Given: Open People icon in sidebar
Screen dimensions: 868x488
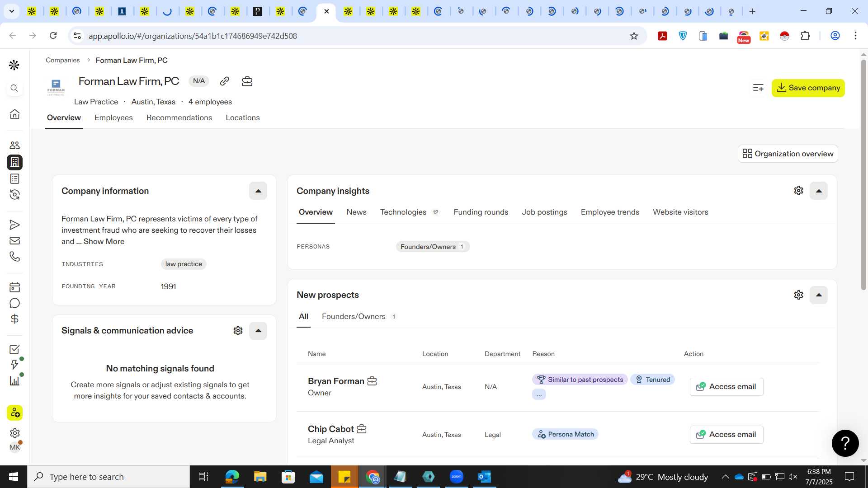Looking at the screenshot, I should click(14, 145).
